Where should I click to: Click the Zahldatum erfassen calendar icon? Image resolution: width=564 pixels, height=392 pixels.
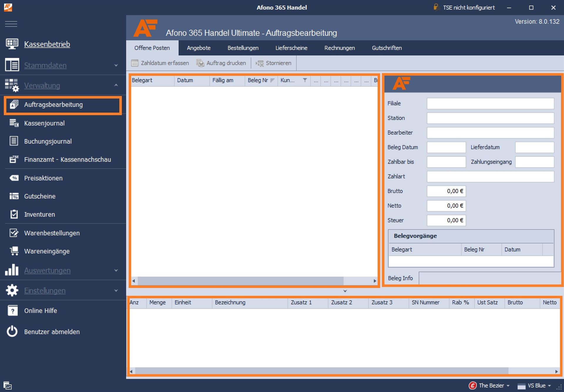tap(135, 63)
